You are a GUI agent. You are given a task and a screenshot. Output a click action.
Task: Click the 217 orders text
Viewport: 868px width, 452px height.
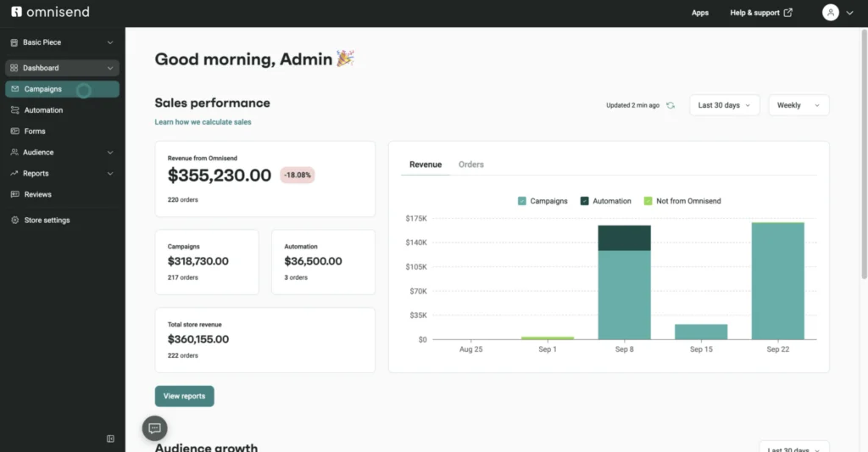tap(183, 277)
